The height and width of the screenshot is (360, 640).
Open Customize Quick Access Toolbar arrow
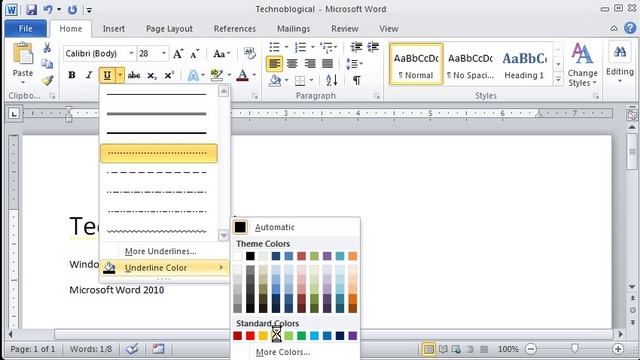pos(89,10)
